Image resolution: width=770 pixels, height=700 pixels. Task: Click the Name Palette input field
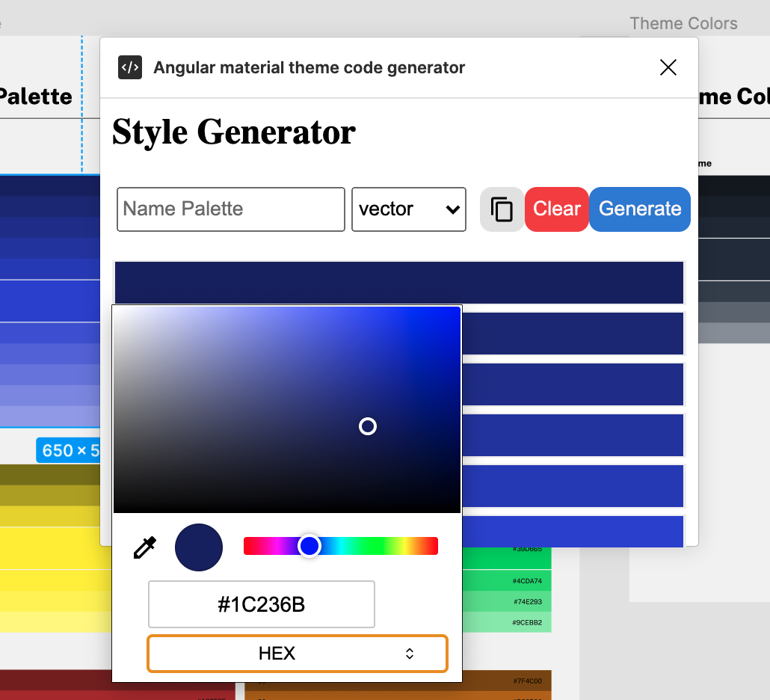pyautogui.click(x=230, y=209)
